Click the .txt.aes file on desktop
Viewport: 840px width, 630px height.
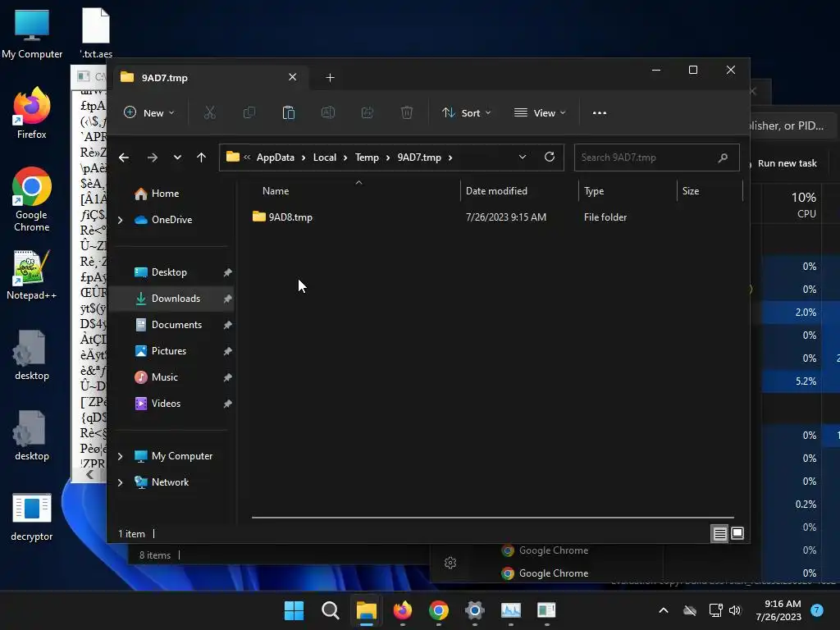pyautogui.click(x=96, y=34)
